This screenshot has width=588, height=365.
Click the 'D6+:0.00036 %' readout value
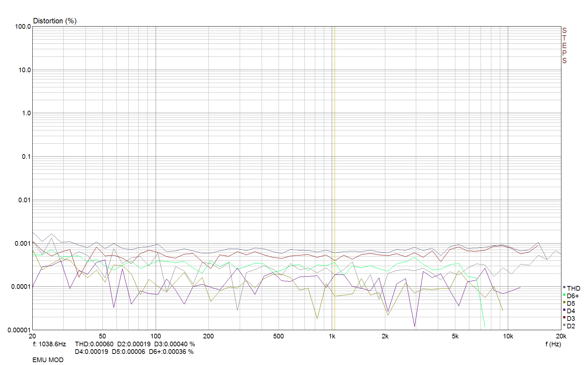171,352
